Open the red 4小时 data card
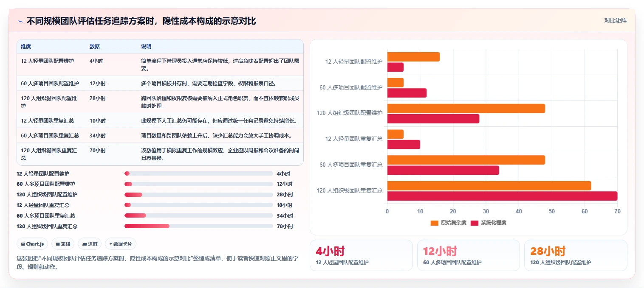This screenshot has height=288, width=644. (361, 255)
